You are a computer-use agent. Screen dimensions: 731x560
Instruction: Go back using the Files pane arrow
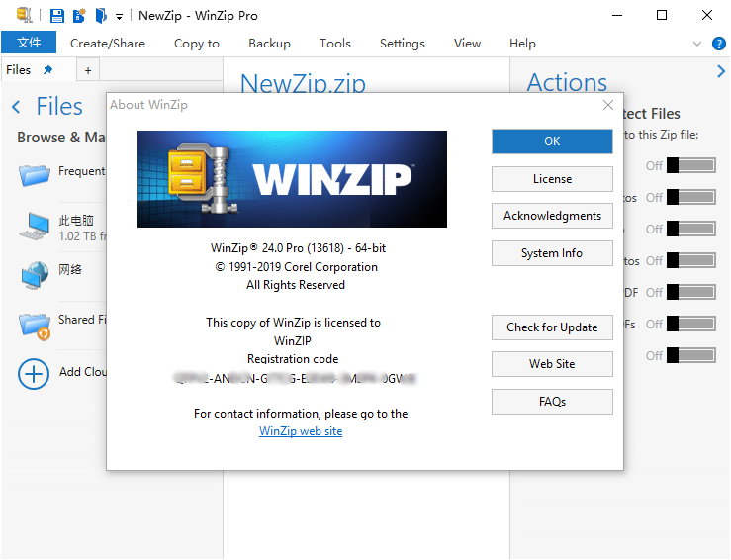click(16, 107)
